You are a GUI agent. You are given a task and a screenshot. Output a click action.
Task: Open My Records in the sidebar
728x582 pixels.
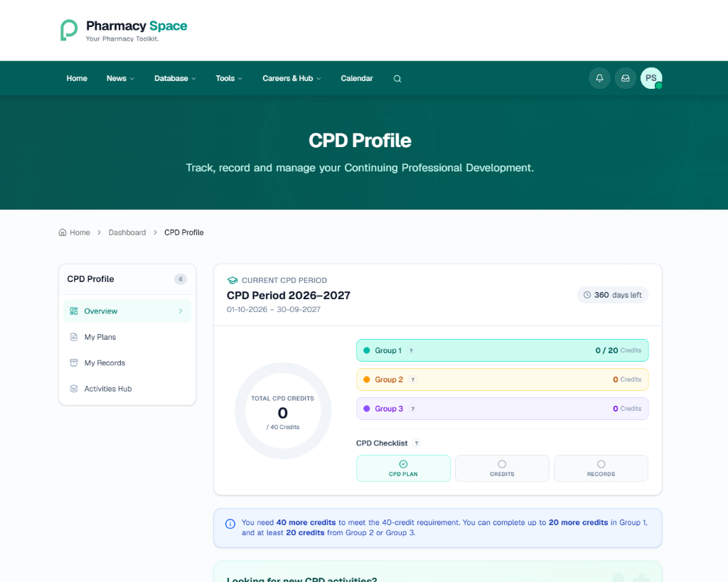coord(127,363)
